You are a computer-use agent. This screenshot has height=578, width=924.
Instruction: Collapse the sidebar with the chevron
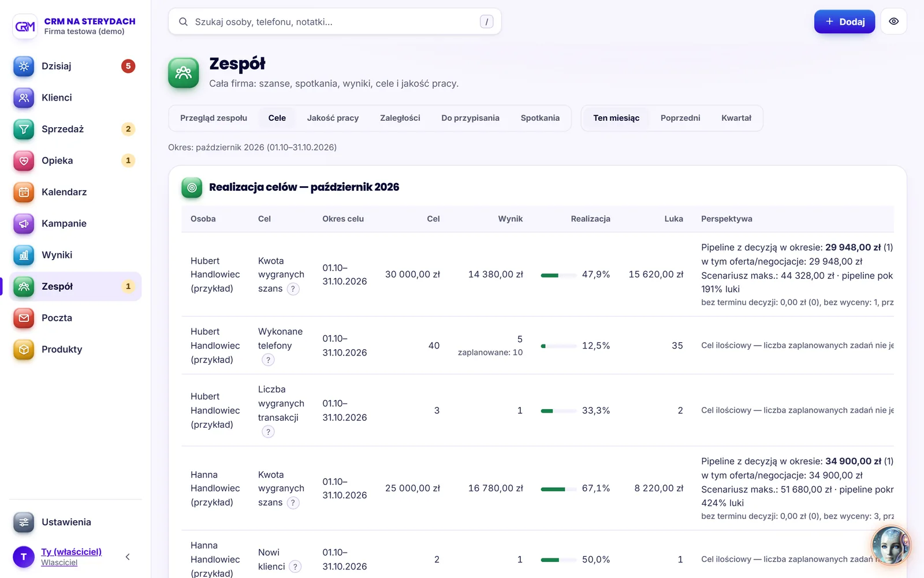[x=128, y=557]
